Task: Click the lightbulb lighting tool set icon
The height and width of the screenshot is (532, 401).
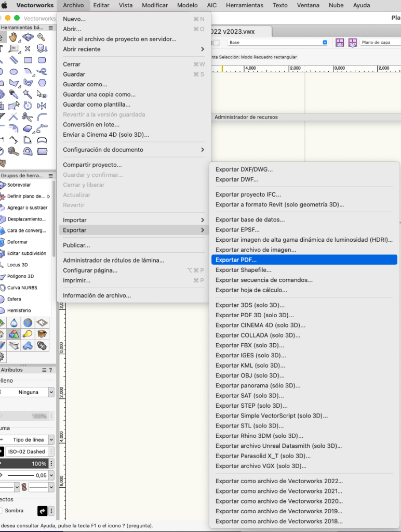Action: pyautogui.click(x=28, y=334)
